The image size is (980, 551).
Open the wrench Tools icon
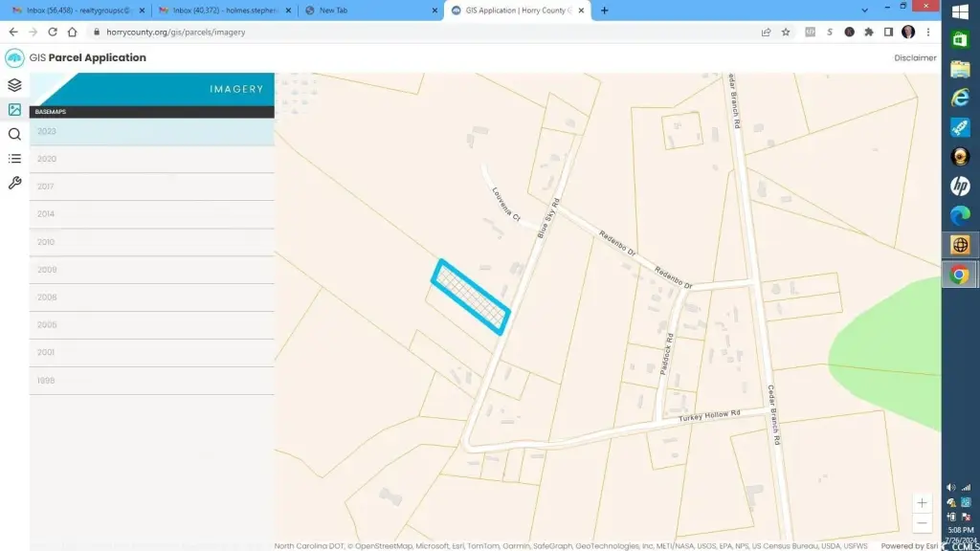(x=14, y=183)
